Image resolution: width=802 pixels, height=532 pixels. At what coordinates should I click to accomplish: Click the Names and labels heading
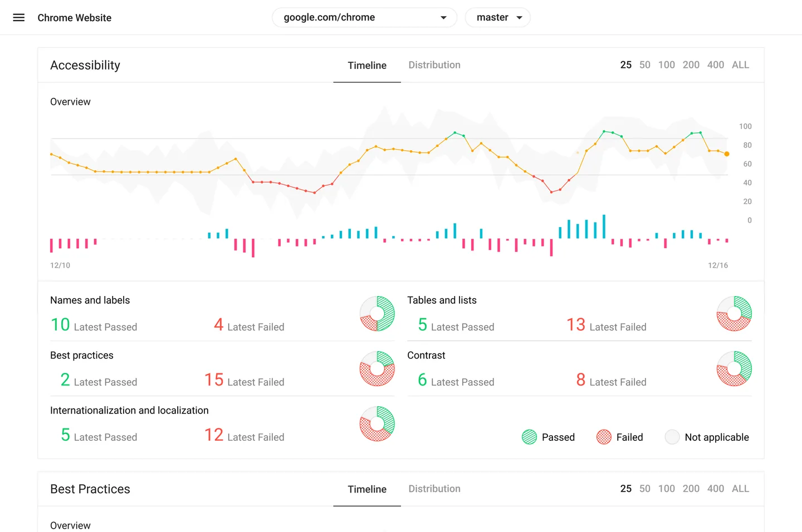(90, 301)
